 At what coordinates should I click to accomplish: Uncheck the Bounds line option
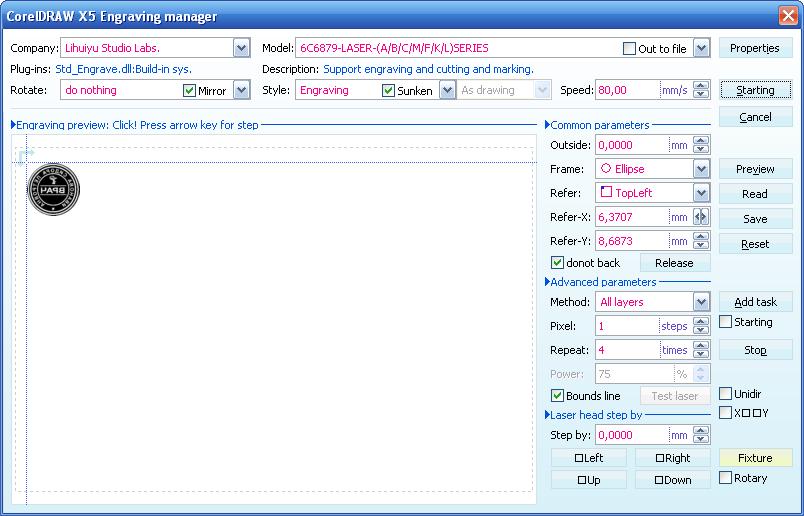click(x=558, y=396)
